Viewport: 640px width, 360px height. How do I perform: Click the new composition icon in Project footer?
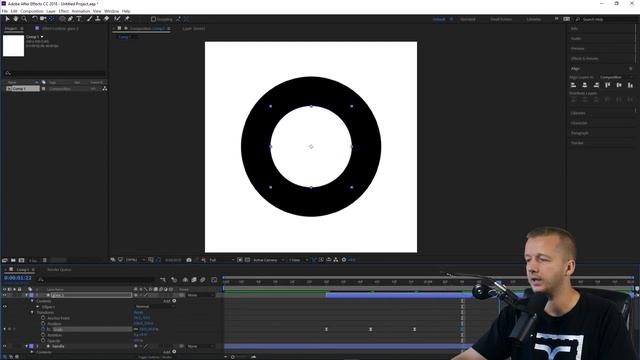click(22, 260)
